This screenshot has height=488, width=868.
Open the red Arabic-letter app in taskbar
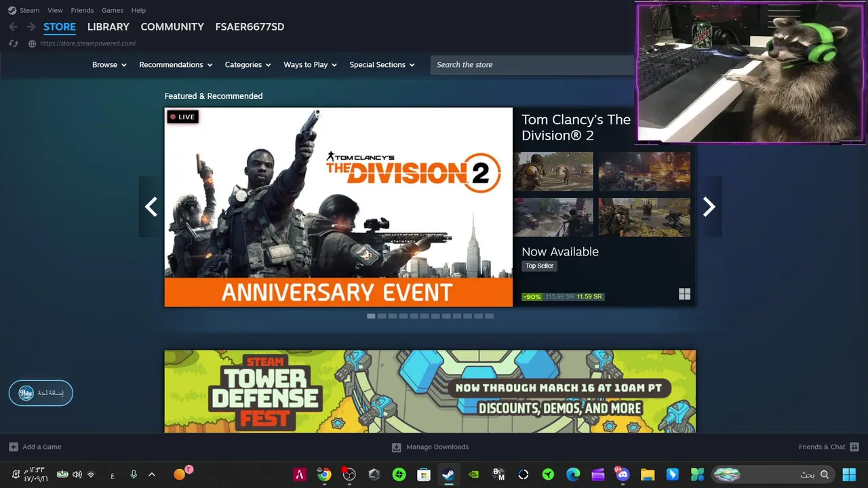(299, 474)
